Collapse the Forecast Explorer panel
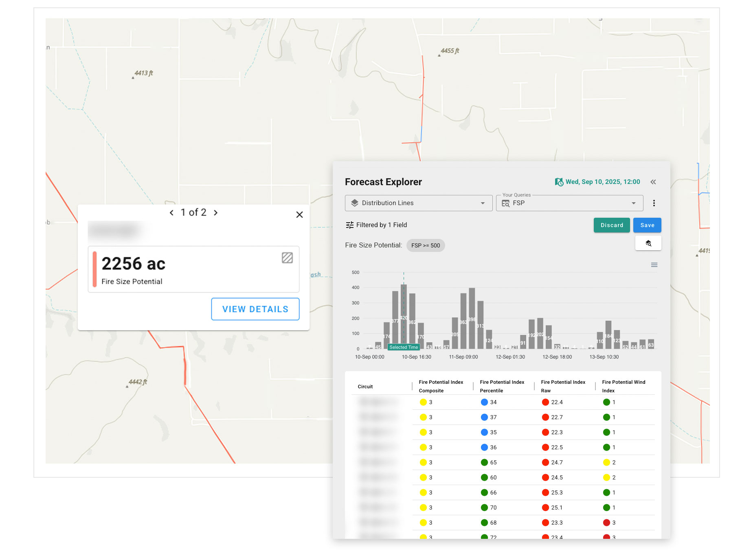 (653, 182)
